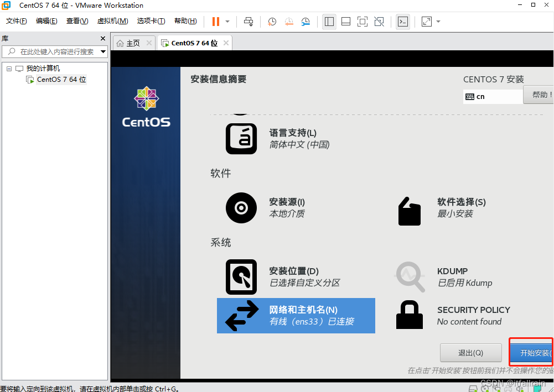The width and height of the screenshot is (554, 392).
Task: Click the stretch guest display icon
Action: click(x=427, y=22)
